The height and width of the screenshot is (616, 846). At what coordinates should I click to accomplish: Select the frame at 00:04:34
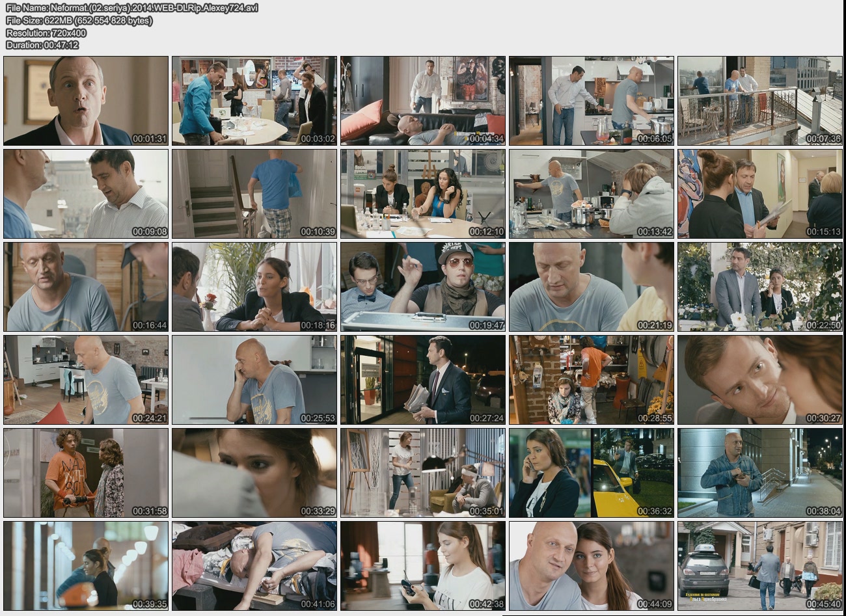coord(423,101)
